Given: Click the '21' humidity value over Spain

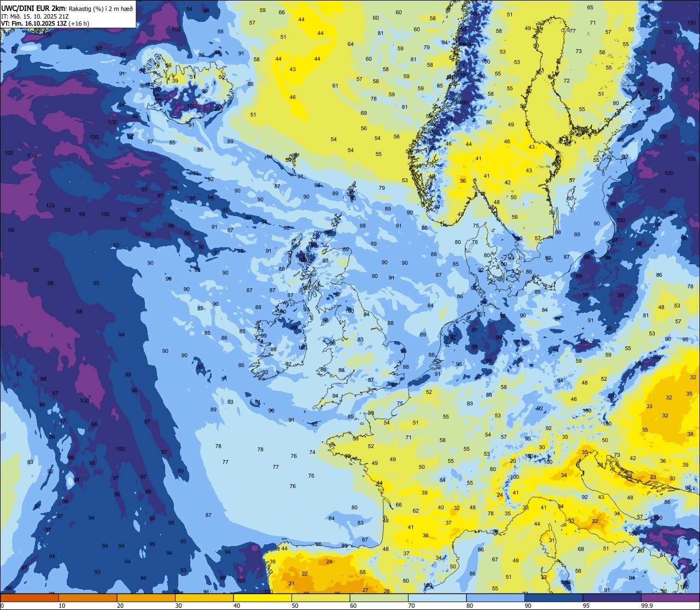Looking at the screenshot, I should click(291, 584).
